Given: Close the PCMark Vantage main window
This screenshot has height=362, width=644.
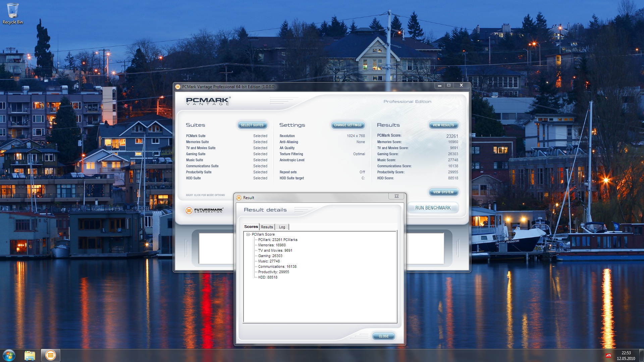Looking at the screenshot, I should tap(461, 85).
